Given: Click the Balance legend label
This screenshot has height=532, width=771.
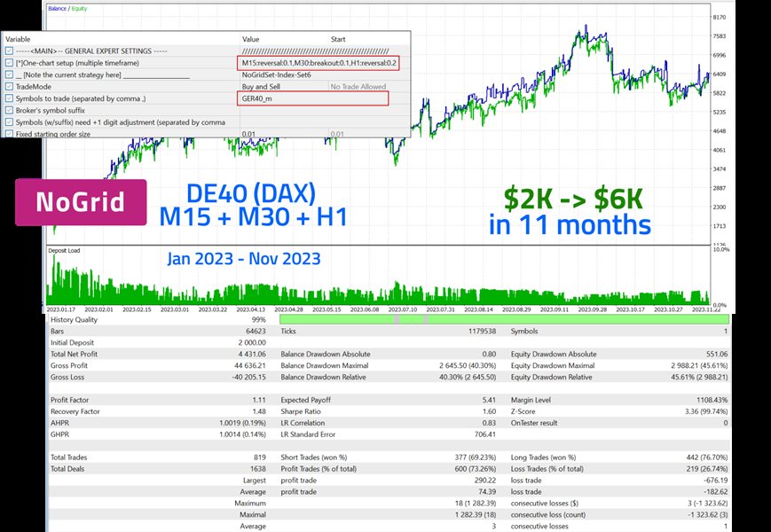Looking at the screenshot, I should (x=57, y=9).
